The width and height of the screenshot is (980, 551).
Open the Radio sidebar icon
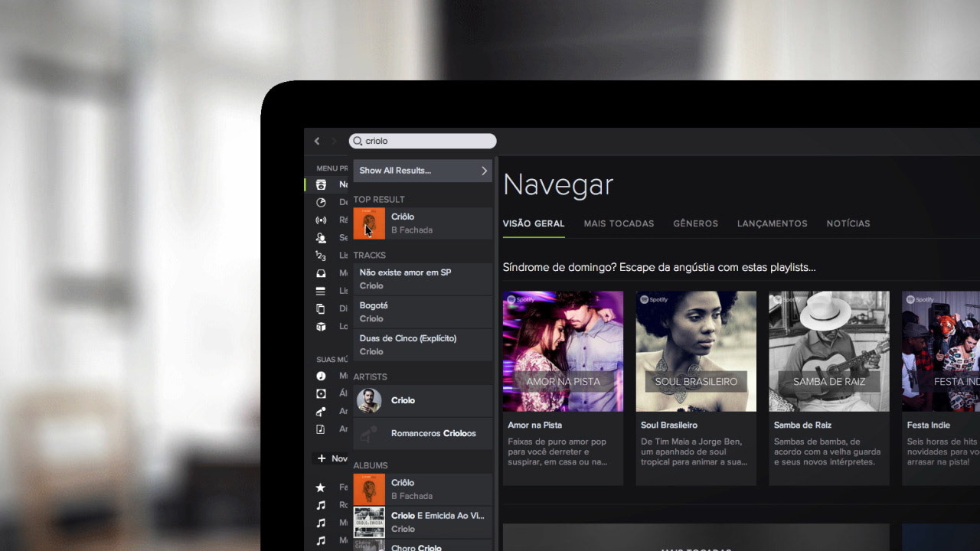321,220
